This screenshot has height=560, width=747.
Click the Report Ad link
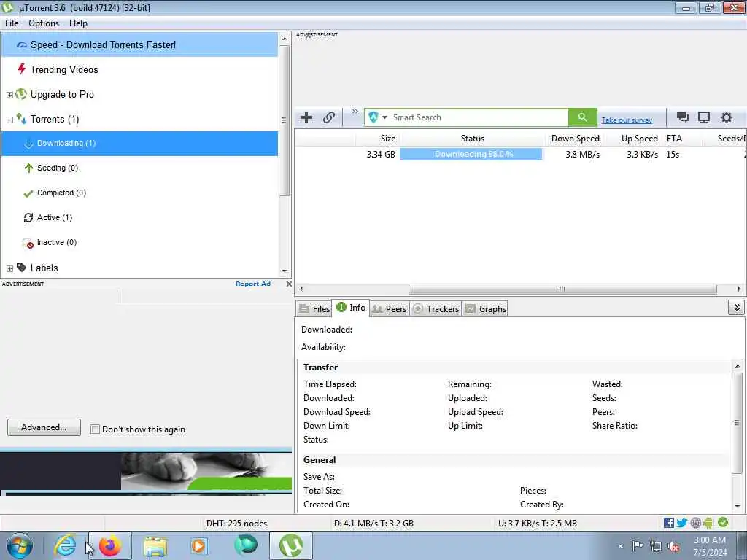tap(253, 284)
